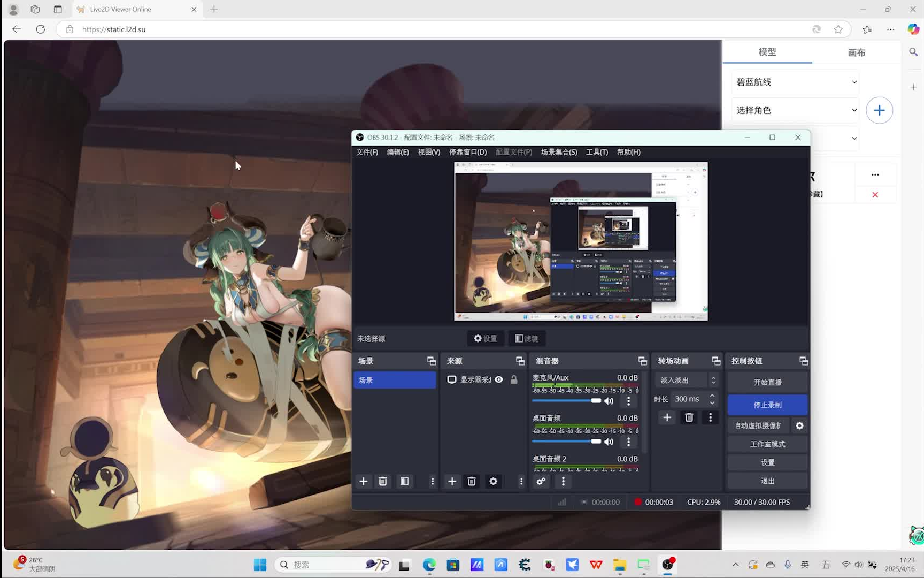Adjust 麦克风/Aux volume slider

pos(567,400)
